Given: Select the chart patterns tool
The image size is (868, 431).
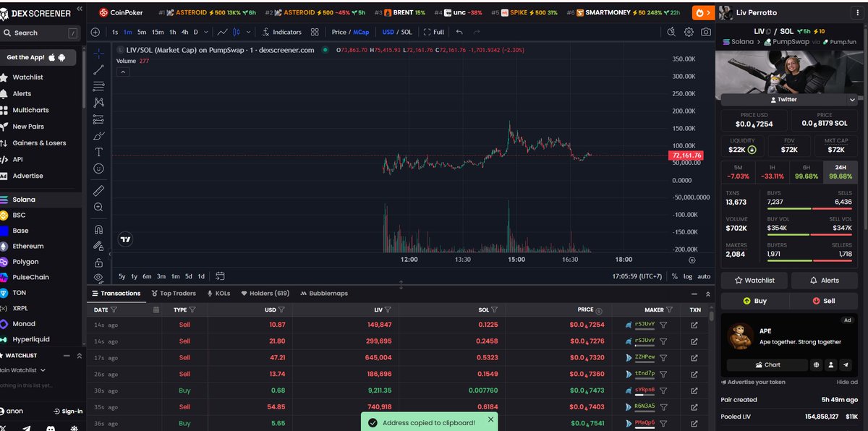Looking at the screenshot, I should coord(98,103).
